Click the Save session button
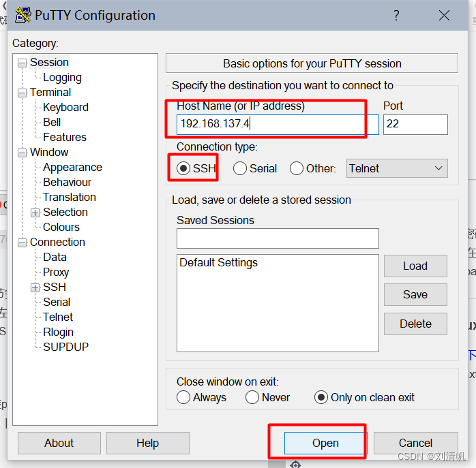This screenshot has height=468, width=476. pyautogui.click(x=415, y=294)
